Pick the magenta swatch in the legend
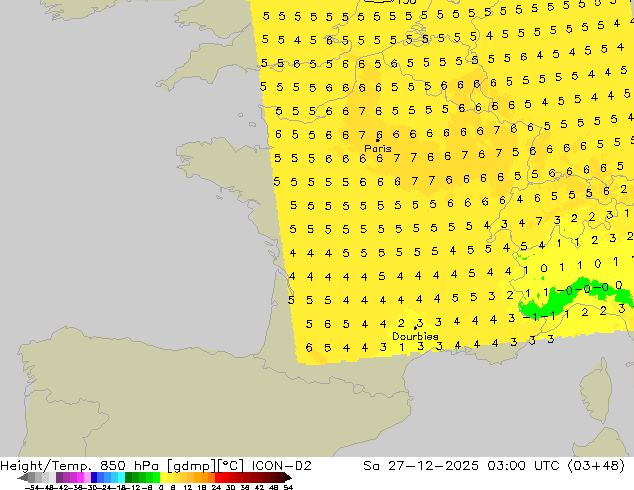 click(80, 478)
